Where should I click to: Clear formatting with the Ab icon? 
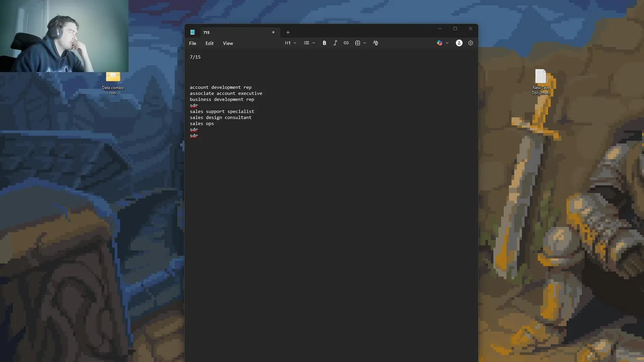[375, 43]
